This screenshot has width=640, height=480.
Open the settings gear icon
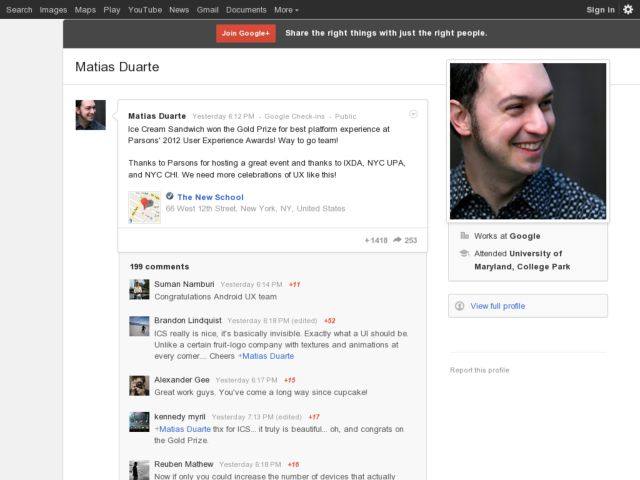click(627, 9)
